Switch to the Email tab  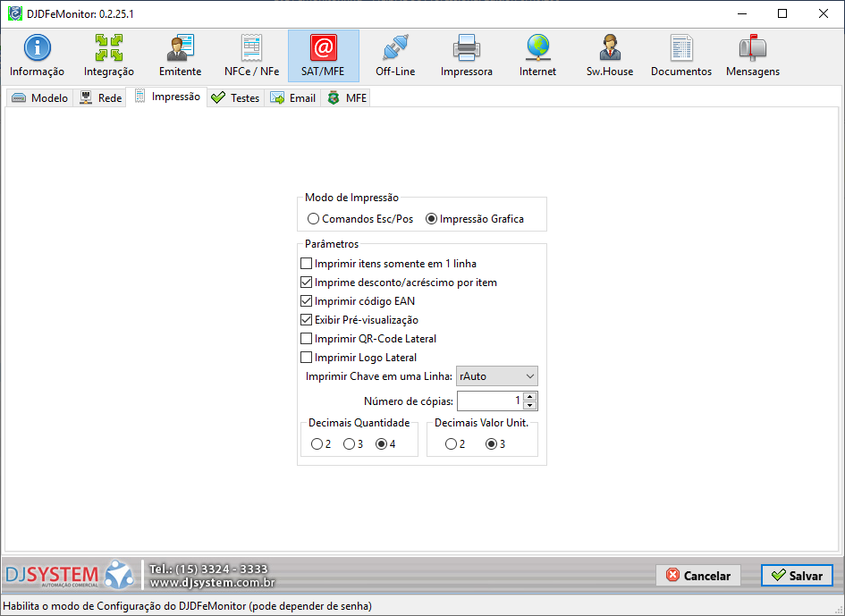[292, 98]
